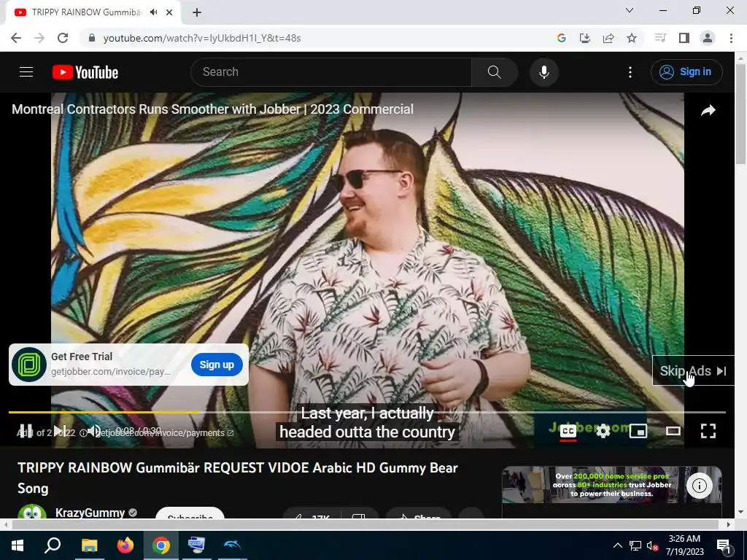Switch to theater mode
747x560 pixels.
click(673, 431)
